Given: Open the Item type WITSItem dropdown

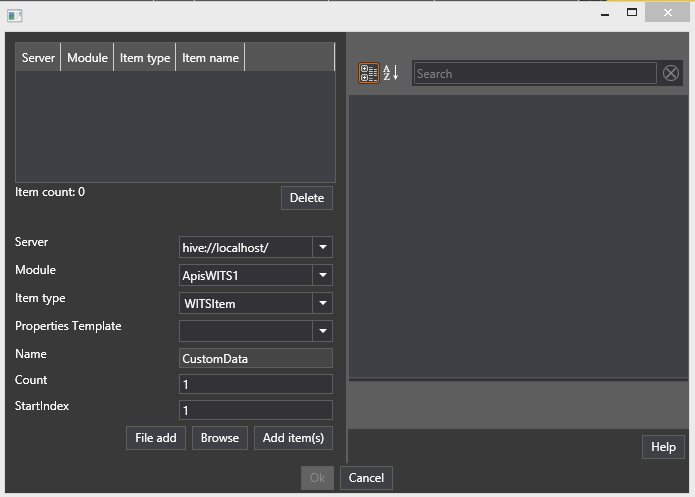Looking at the screenshot, I should point(322,303).
